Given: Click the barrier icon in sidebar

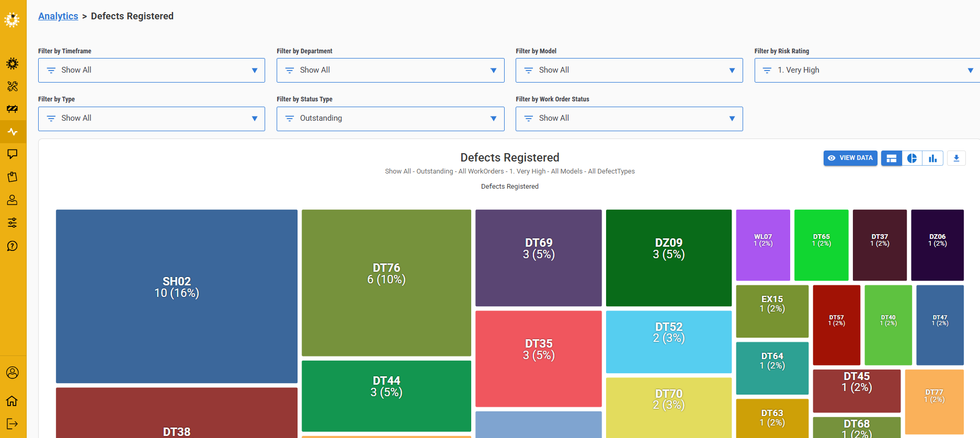Looking at the screenshot, I should tap(13, 109).
